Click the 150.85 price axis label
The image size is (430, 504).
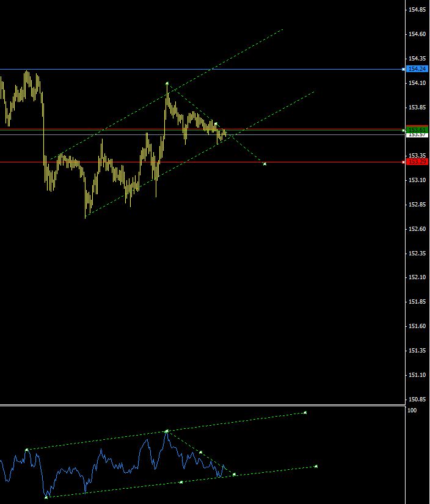click(x=417, y=399)
